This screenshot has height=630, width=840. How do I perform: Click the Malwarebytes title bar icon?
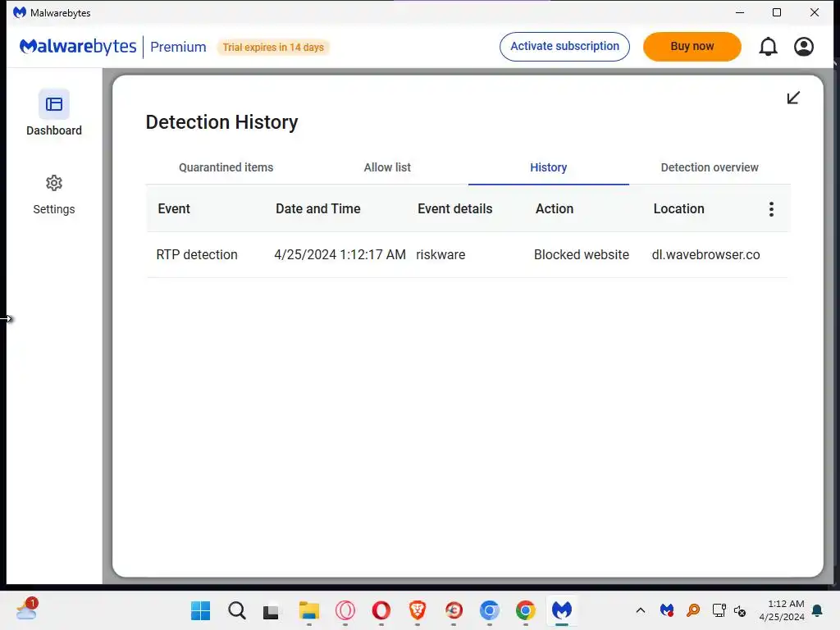(x=20, y=12)
